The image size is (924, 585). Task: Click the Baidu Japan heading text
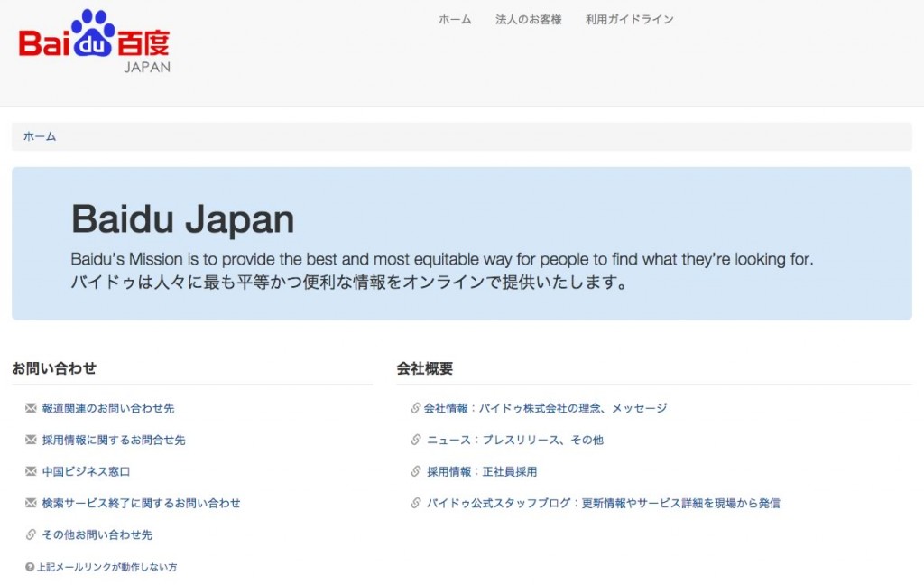(x=182, y=219)
